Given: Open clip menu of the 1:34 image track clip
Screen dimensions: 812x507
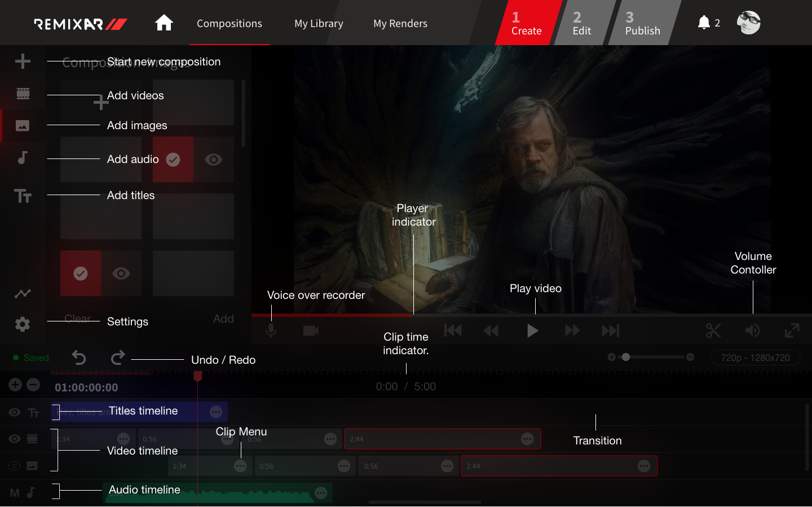Looking at the screenshot, I should (240, 466).
